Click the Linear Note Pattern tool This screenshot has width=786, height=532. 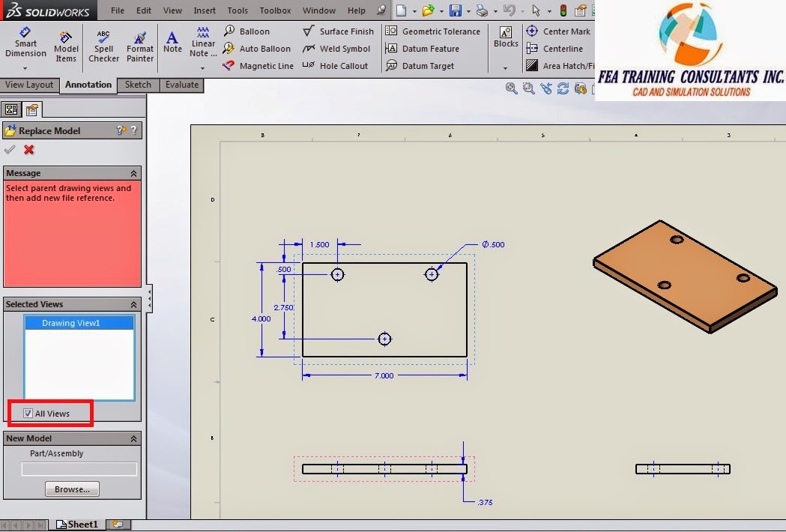[x=203, y=42]
